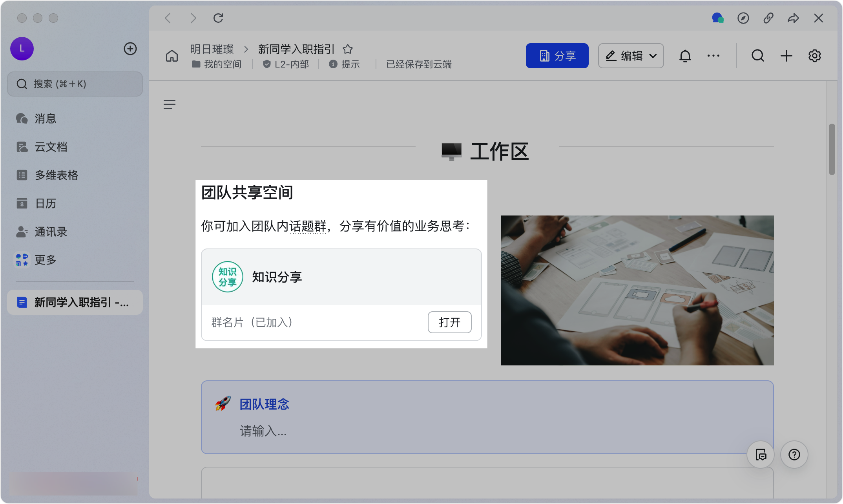
Task: Click 新同学入职指引 title in breadcrumb
Action: tap(296, 49)
